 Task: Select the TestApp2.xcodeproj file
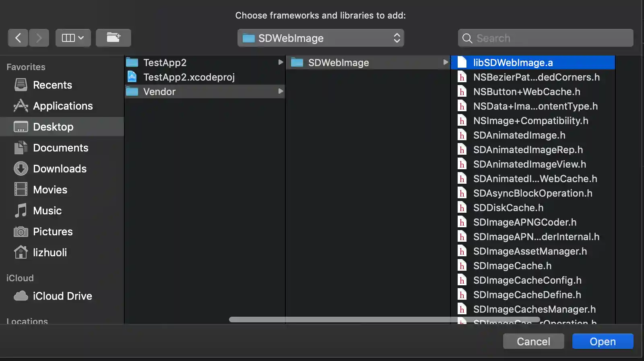pyautogui.click(x=189, y=77)
